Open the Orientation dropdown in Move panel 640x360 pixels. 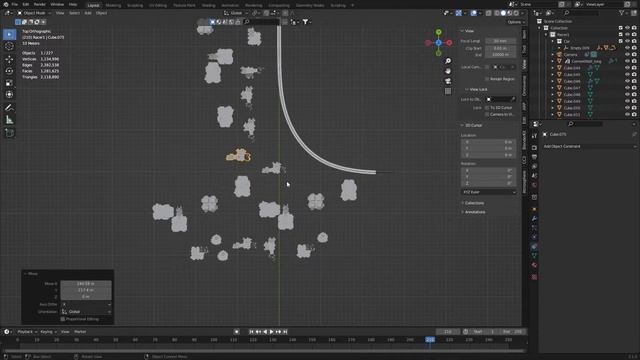[86, 311]
